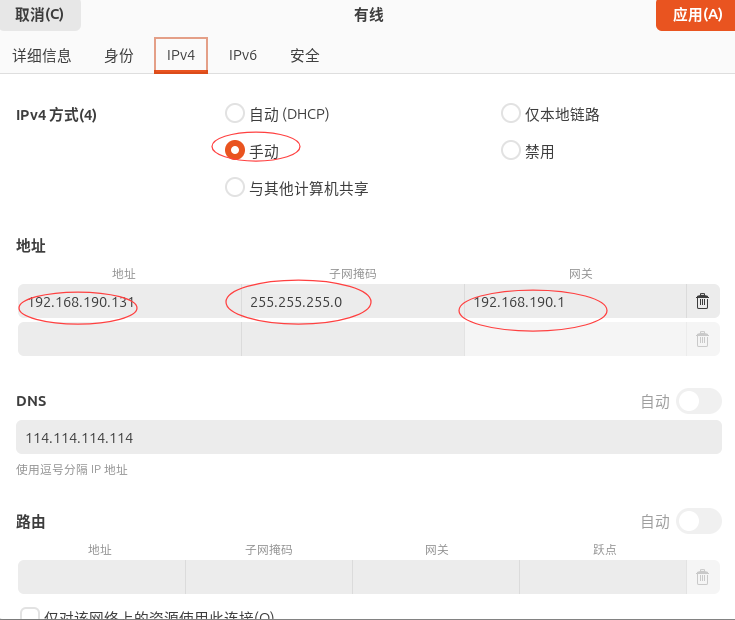Click trash icon in route row
This screenshot has width=735, height=620.
point(702,577)
